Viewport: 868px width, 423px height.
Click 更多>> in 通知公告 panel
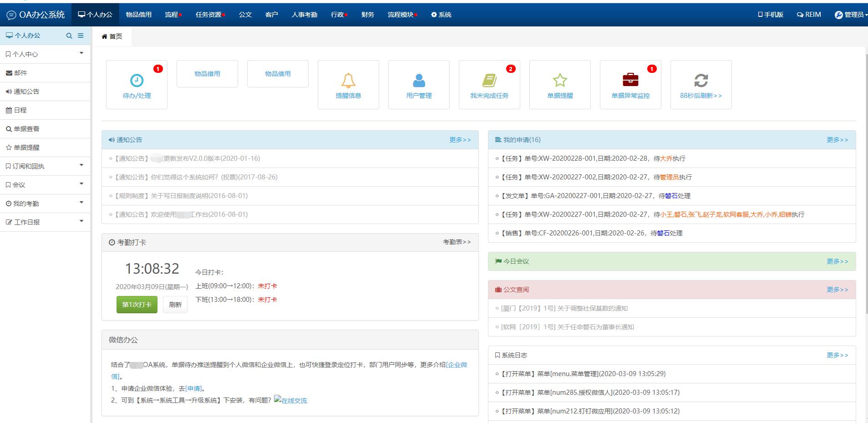(x=460, y=140)
